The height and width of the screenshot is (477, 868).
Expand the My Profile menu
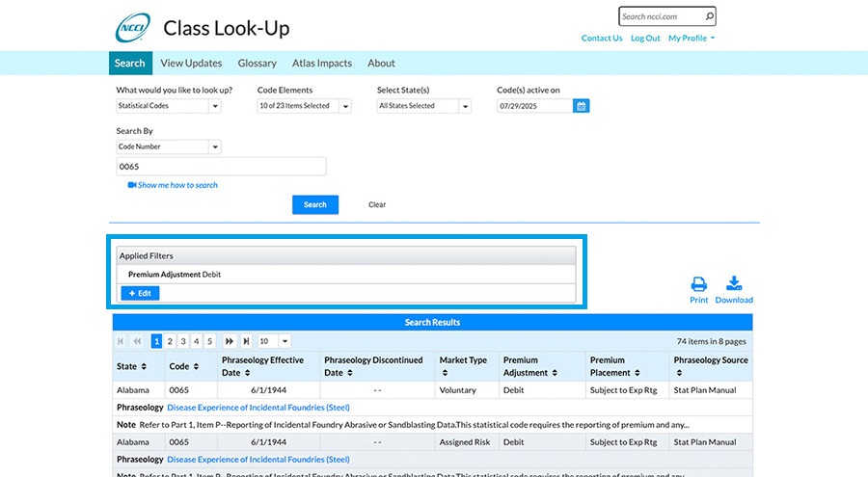click(x=692, y=39)
